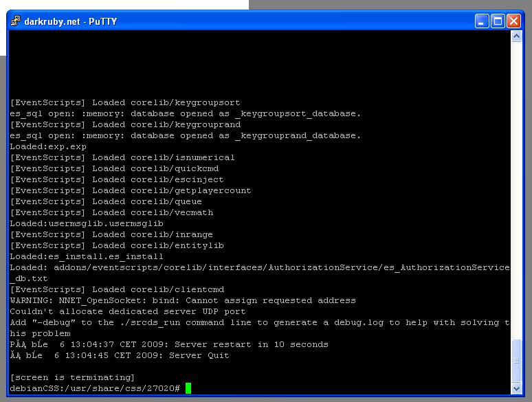532x402 pixels.
Task: Click the AuthorizationService path line
Action: tap(260, 267)
